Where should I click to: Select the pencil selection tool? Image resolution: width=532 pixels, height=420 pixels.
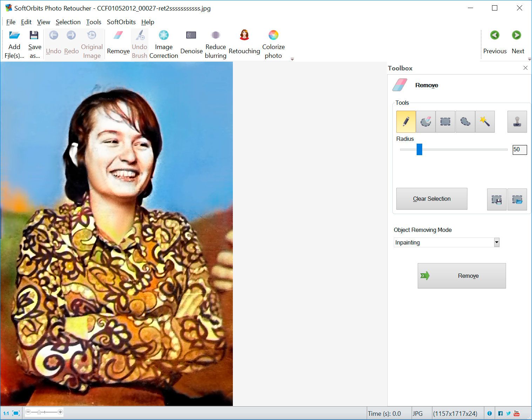click(x=406, y=122)
